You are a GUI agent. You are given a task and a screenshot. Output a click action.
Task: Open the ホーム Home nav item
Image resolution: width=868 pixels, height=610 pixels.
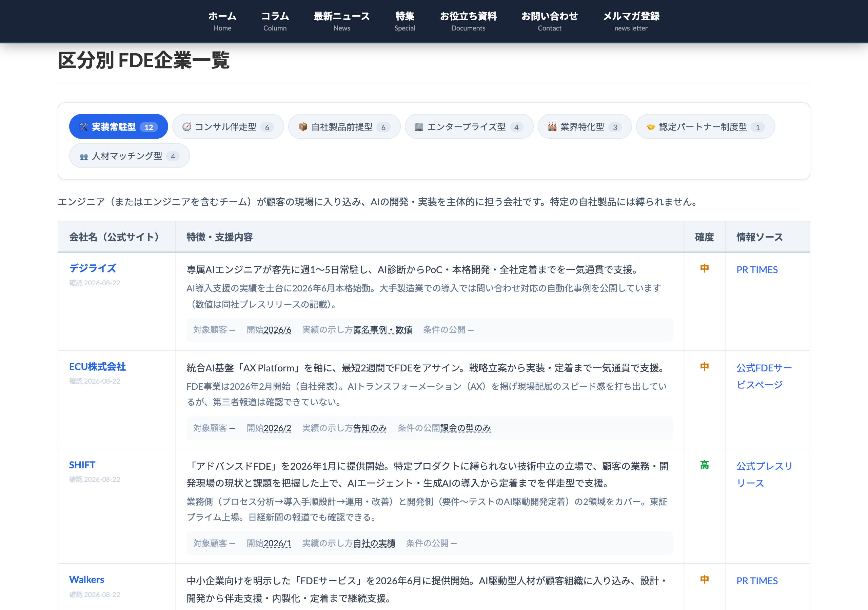click(222, 21)
